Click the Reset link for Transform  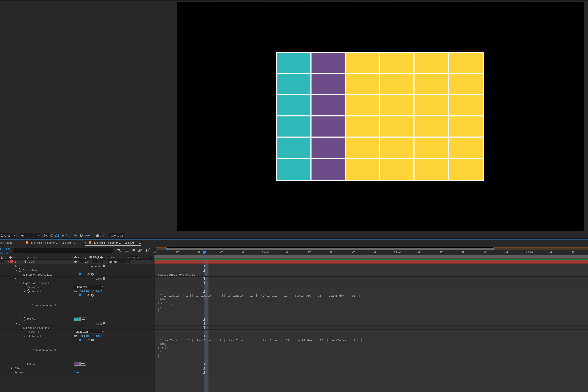tap(77, 372)
